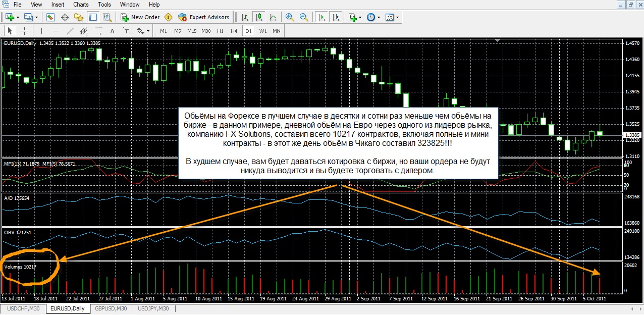Switch chart to line chart mode
Screen dimensions: 644x315
tap(273, 17)
